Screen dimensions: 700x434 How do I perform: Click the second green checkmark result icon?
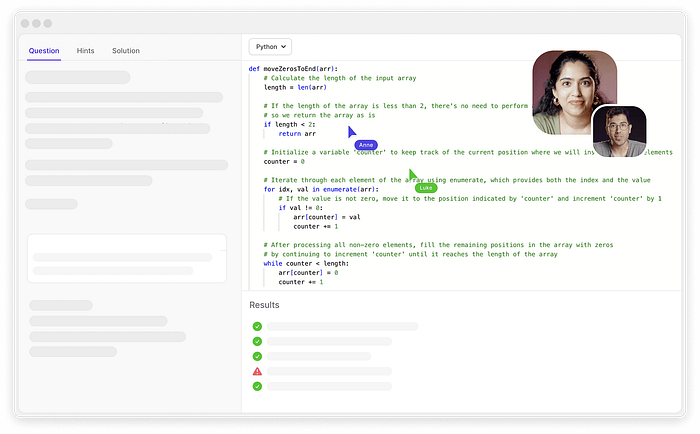[x=257, y=341]
